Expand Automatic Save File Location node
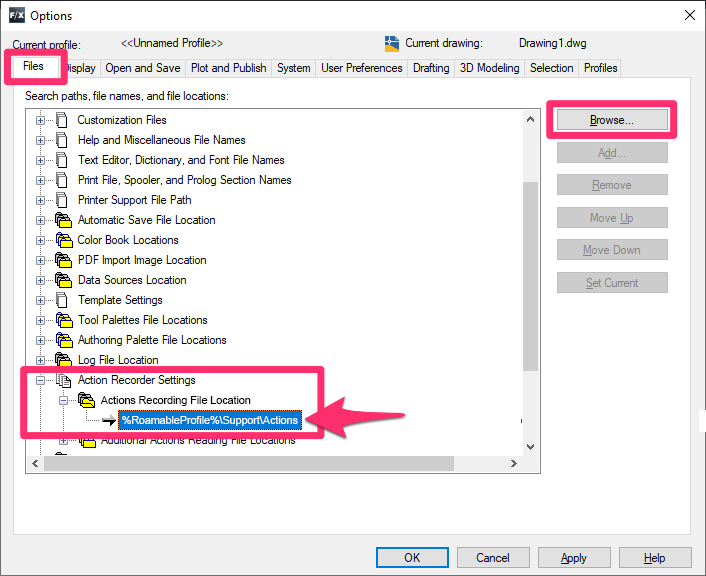This screenshot has height=576, width=706. 41,220
